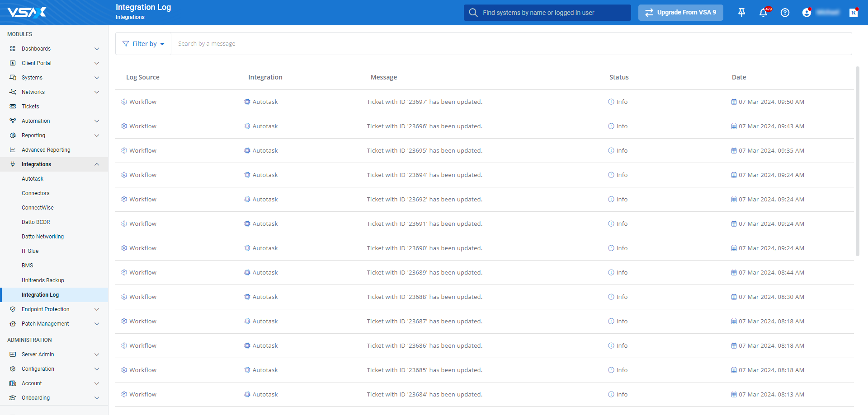Open Autotask under Integrations
Screen dimensions: 868x415
click(33, 179)
